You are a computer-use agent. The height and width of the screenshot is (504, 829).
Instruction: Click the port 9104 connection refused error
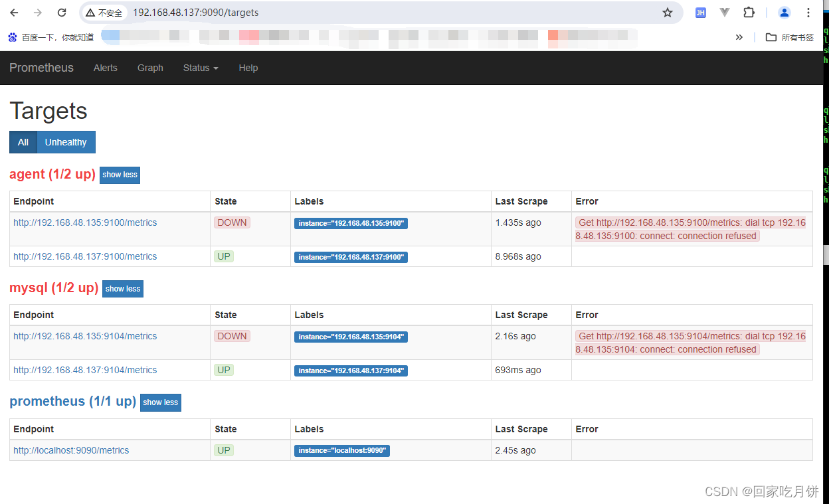point(691,343)
